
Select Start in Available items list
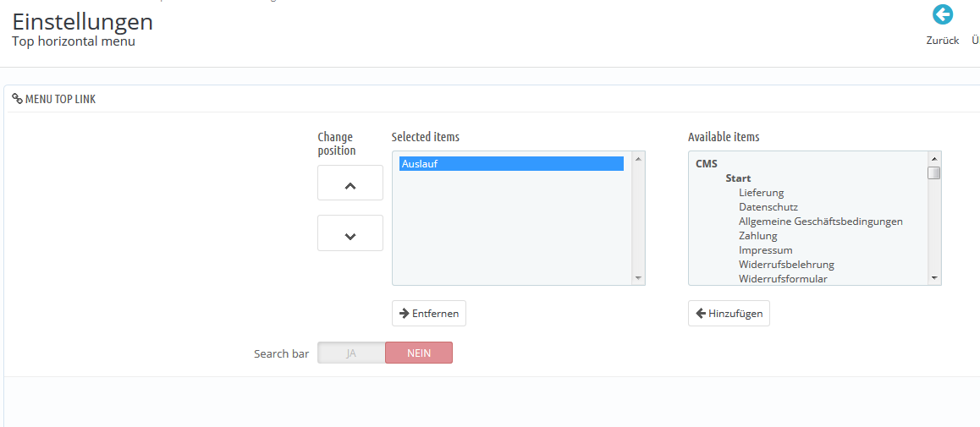[x=738, y=178]
